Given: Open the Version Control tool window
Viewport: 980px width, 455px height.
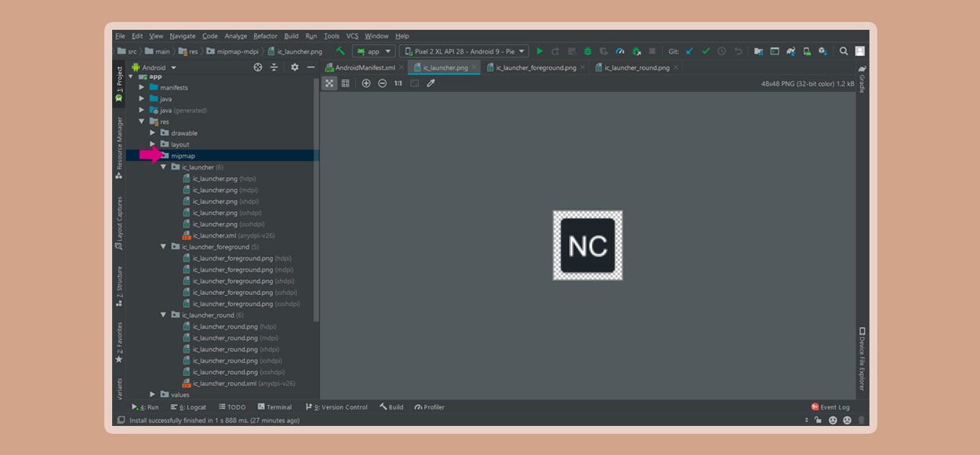Looking at the screenshot, I should point(336,407).
